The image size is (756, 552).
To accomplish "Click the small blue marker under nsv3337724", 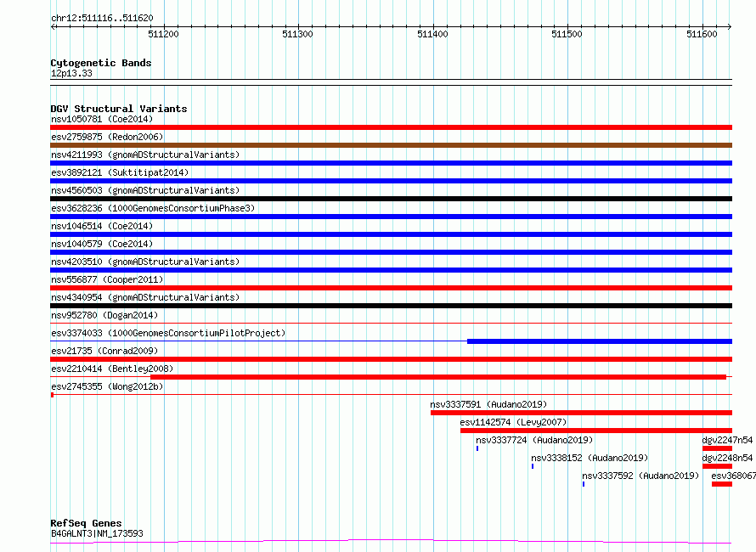I will (x=477, y=448).
